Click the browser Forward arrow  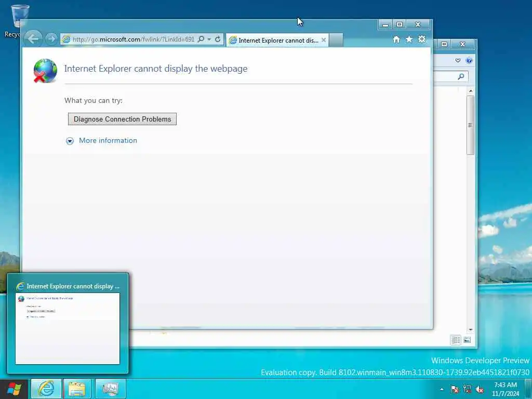[51, 39]
